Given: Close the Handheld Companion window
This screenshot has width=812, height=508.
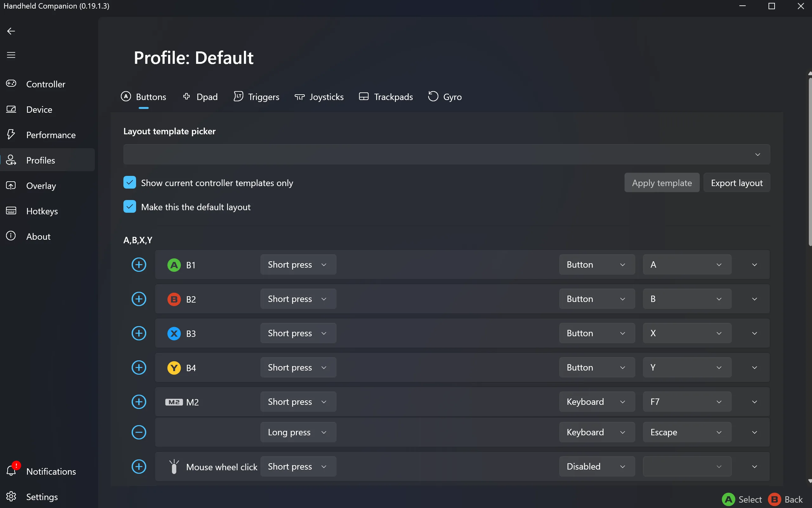Looking at the screenshot, I should 801,6.
